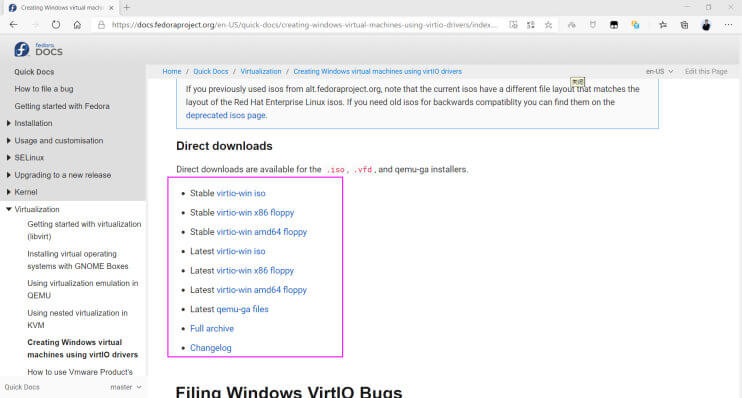The height and width of the screenshot is (398, 742).
Task: Download Latest virtio-win amd64 floppy
Action: pyautogui.click(x=262, y=290)
